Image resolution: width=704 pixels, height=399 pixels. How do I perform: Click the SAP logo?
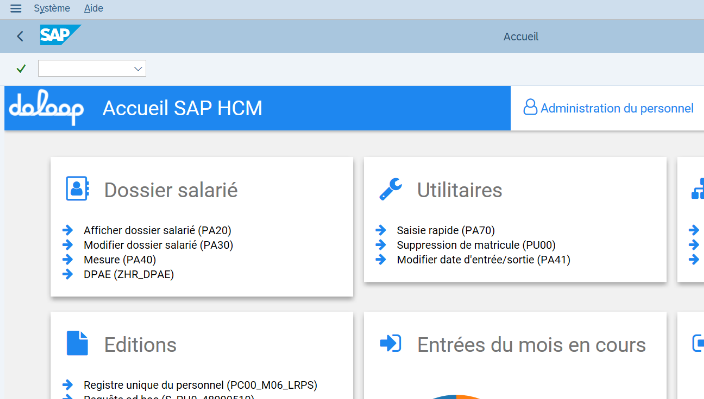click(60, 35)
